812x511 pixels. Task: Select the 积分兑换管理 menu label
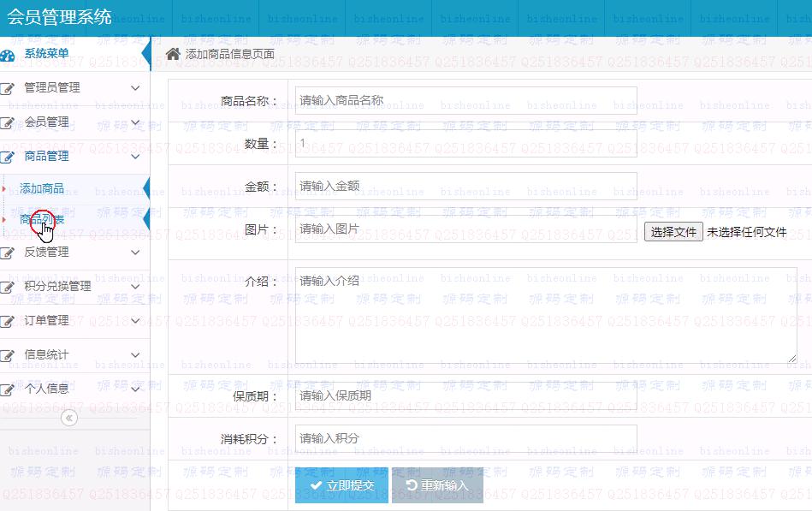pos(57,286)
